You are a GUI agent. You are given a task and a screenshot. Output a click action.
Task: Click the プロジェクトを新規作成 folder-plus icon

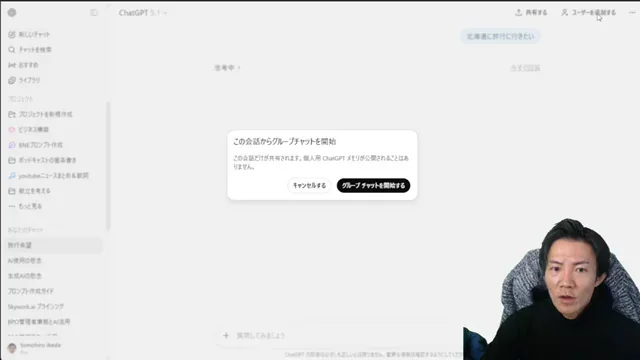12,114
